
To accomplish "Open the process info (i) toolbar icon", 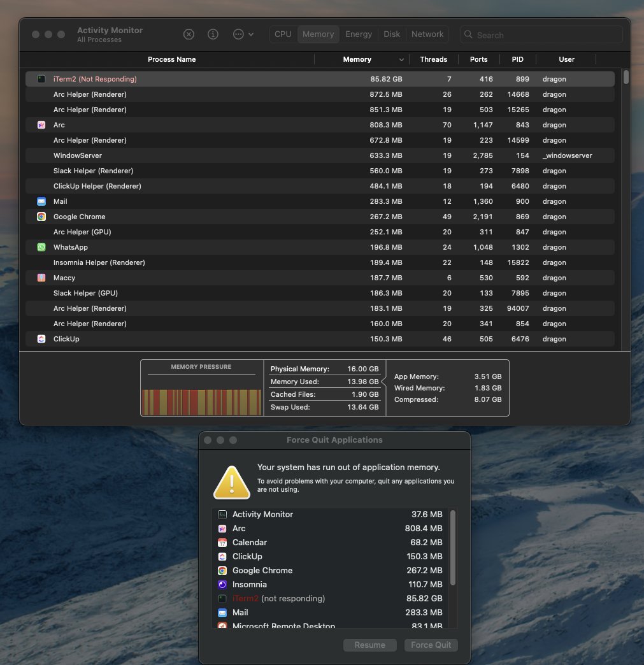I will pyautogui.click(x=213, y=34).
